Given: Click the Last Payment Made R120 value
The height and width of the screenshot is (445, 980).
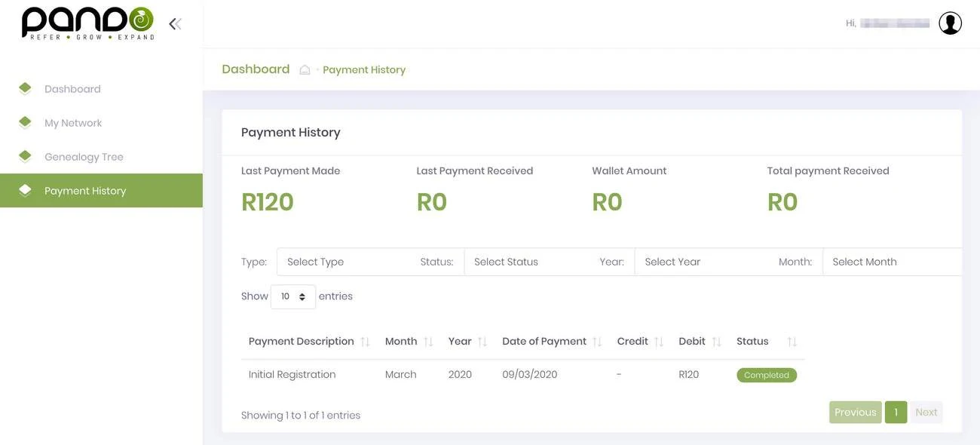Looking at the screenshot, I should (268, 202).
